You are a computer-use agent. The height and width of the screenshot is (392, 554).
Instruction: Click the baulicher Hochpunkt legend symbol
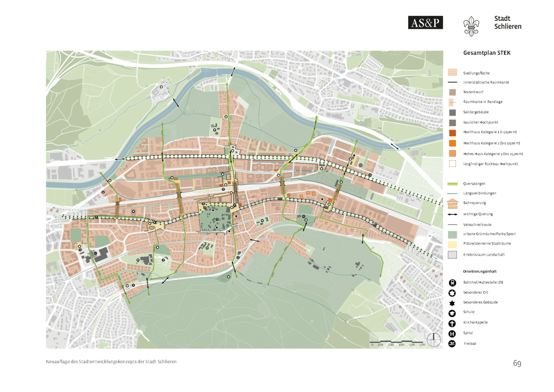453,123
